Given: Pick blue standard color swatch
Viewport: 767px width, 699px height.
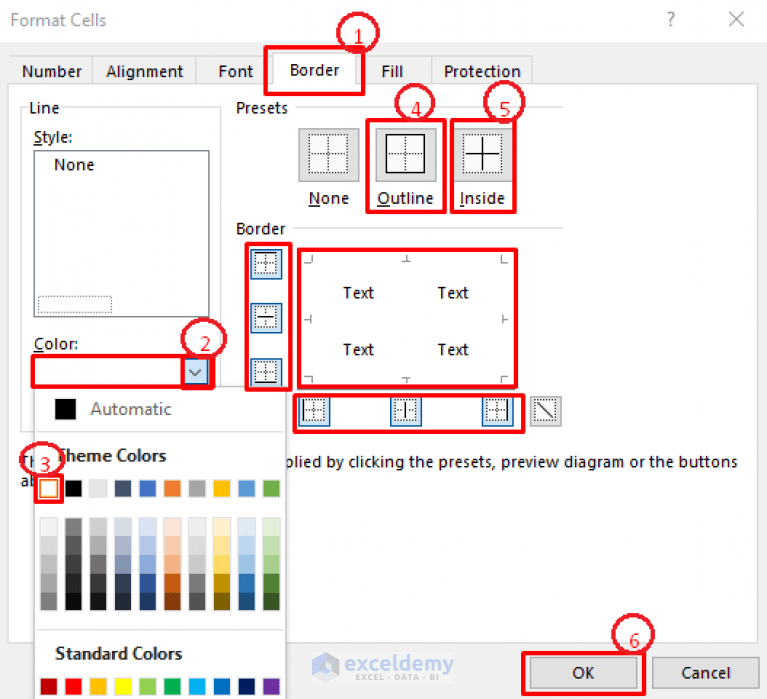Looking at the screenshot, I should click(x=222, y=686).
